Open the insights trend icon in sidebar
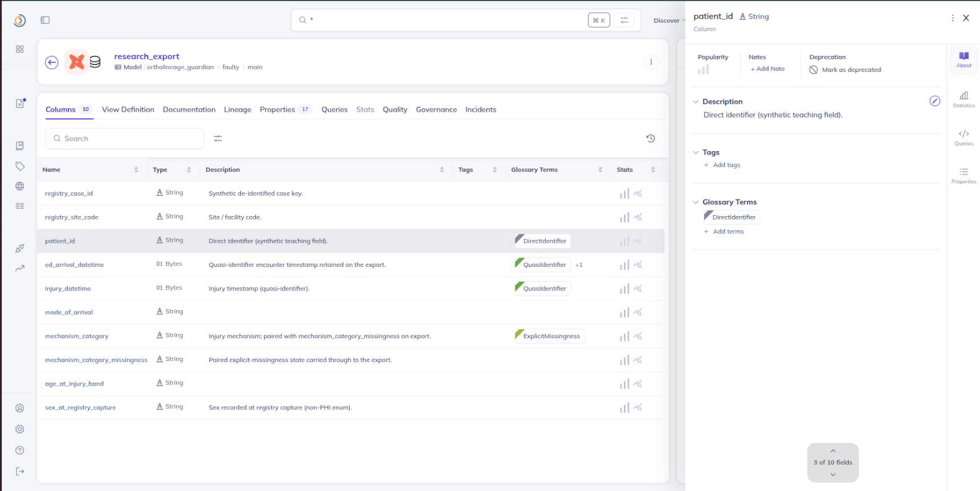The image size is (980, 491). [x=20, y=268]
